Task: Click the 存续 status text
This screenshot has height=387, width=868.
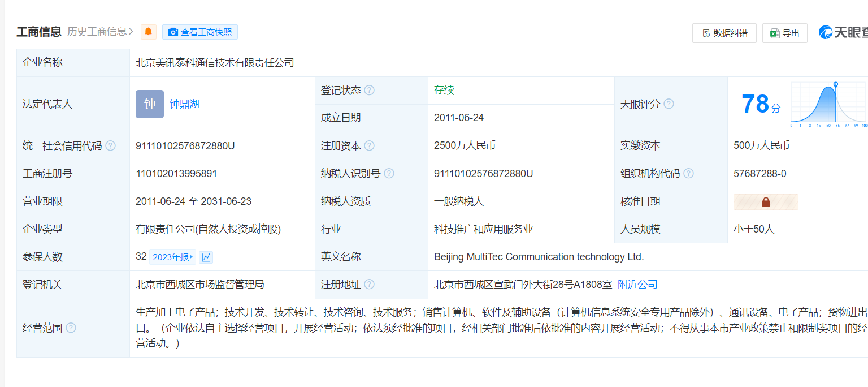Action: [x=444, y=91]
